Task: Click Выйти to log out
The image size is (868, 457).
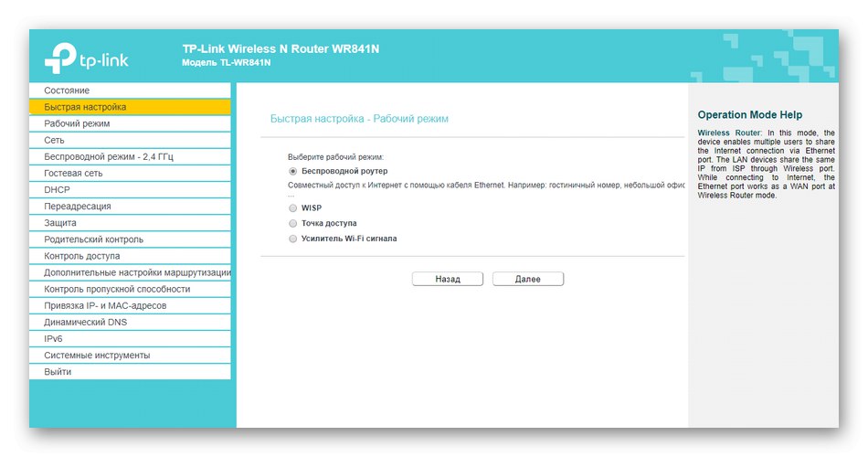Action: (130, 372)
